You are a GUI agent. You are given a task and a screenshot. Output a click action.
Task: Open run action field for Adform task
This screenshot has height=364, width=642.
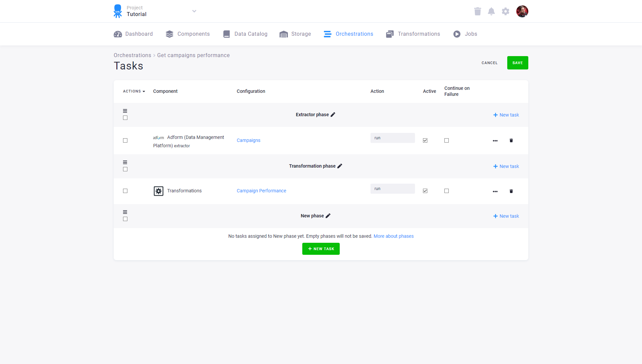pos(392,138)
